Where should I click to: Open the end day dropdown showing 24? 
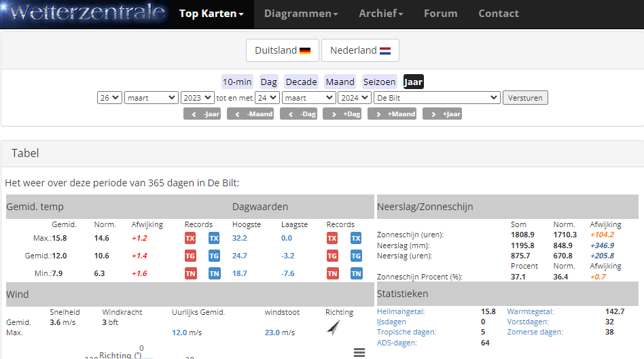[268, 98]
